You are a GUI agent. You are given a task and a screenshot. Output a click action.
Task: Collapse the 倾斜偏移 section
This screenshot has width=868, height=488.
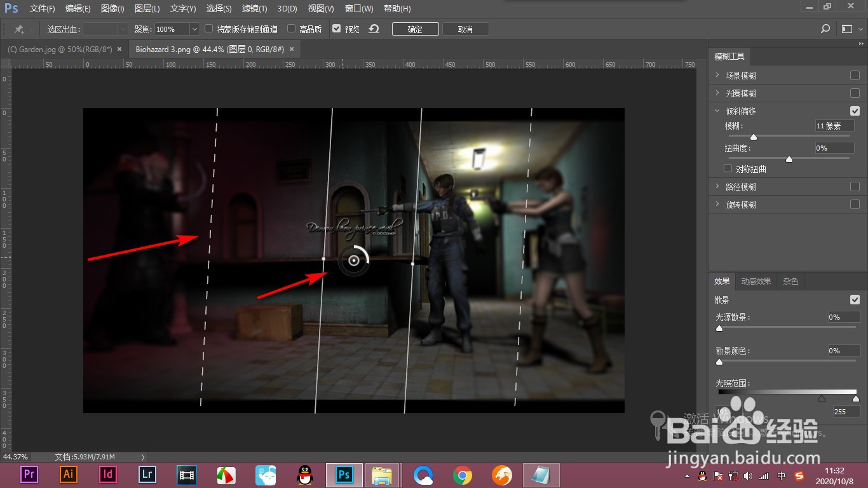pyautogui.click(x=717, y=111)
